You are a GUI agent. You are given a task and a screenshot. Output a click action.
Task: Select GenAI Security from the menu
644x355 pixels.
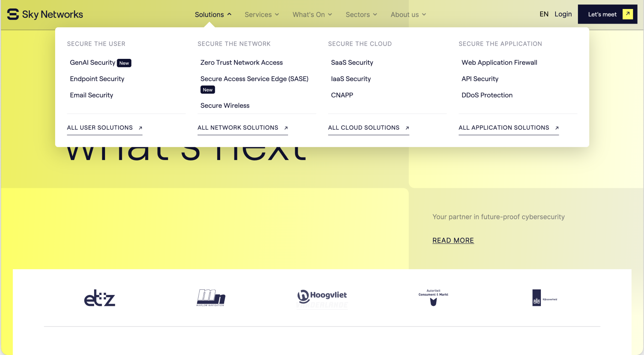point(92,63)
